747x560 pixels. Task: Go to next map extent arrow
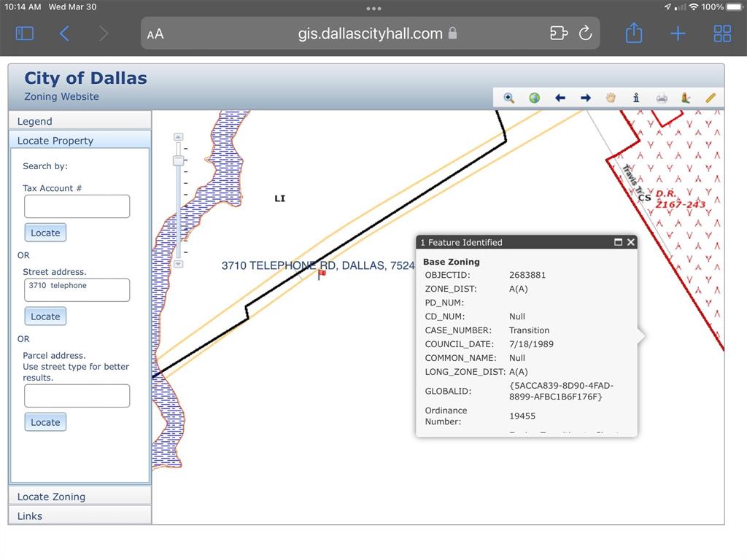pos(585,98)
